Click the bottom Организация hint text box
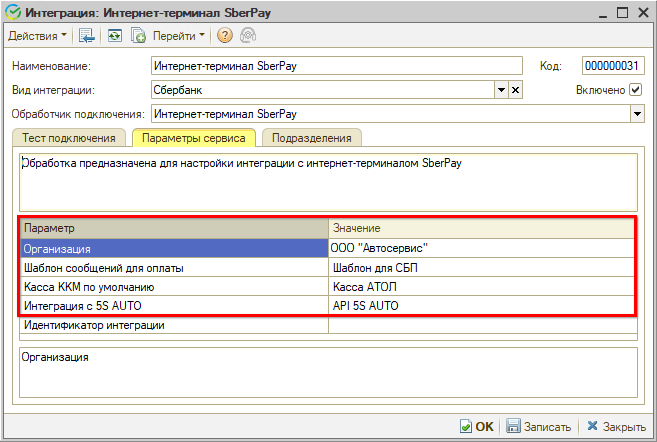The width and height of the screenshot is (657, 442). pos(328,372)
